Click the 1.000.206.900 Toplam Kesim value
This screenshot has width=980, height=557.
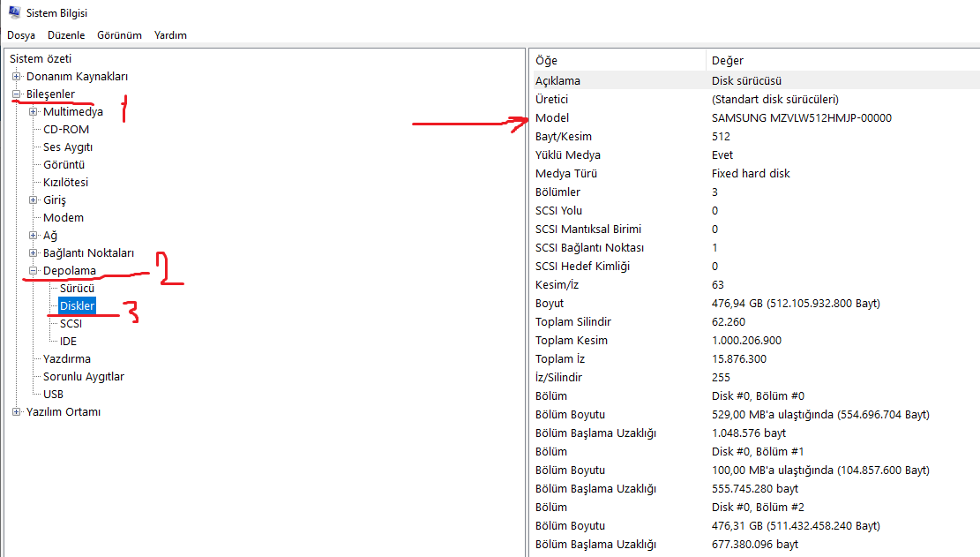pyautogui.click(x=746, y=341)
